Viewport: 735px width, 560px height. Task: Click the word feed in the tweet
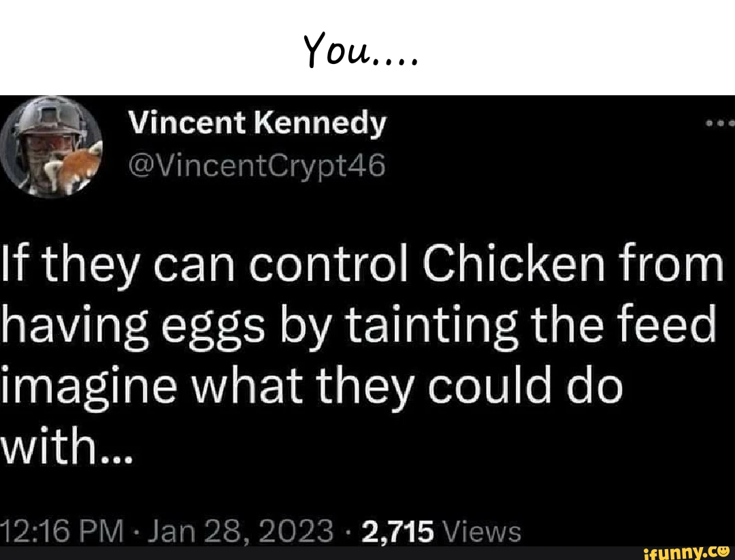(x=666, y=323)
